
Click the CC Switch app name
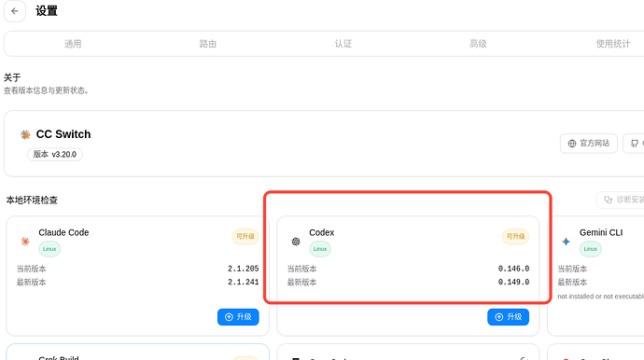(63, 134)
